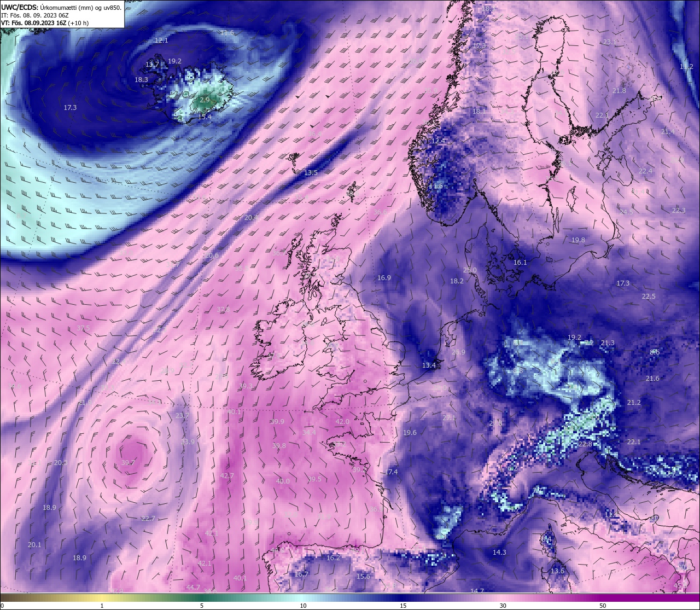The width and height of the screenshot is (700, 610).
Task: Click the 10 tick on the color scale
Action: pos(303,606)
